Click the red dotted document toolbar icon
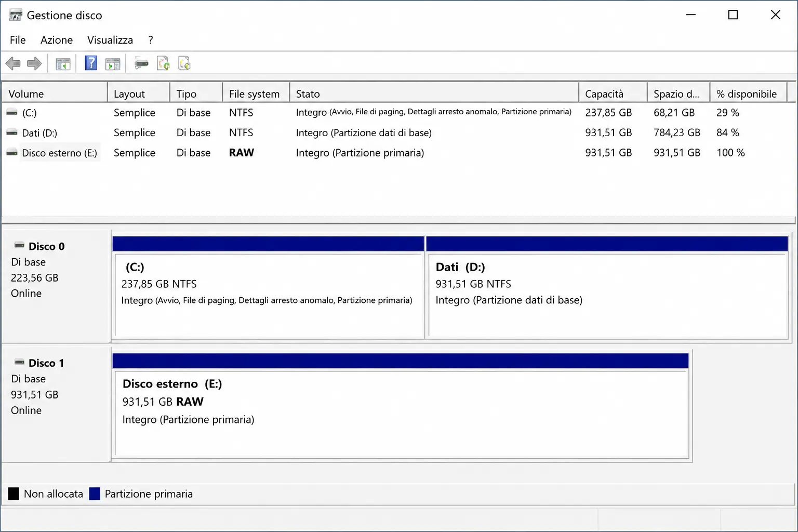The width and height of the screenshot is (798, 532). click(163, 63)
